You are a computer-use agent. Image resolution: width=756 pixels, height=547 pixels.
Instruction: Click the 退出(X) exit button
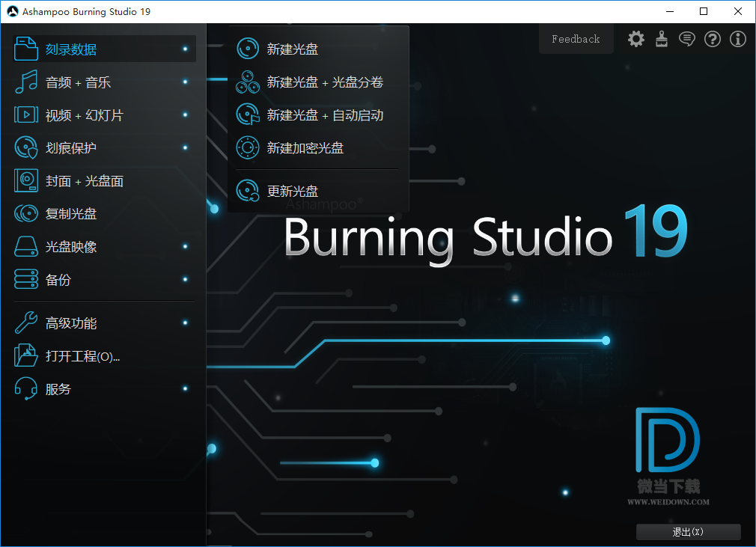tap(689, 531)
